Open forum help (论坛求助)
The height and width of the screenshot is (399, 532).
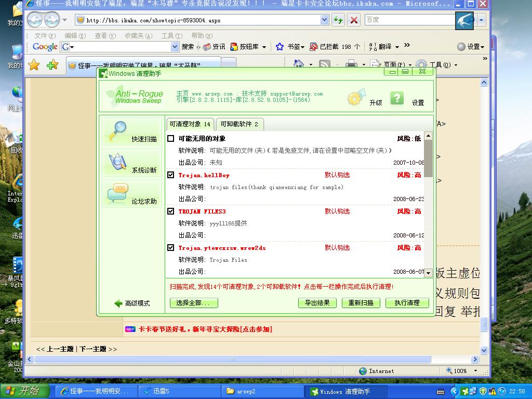tap(131, 194)
